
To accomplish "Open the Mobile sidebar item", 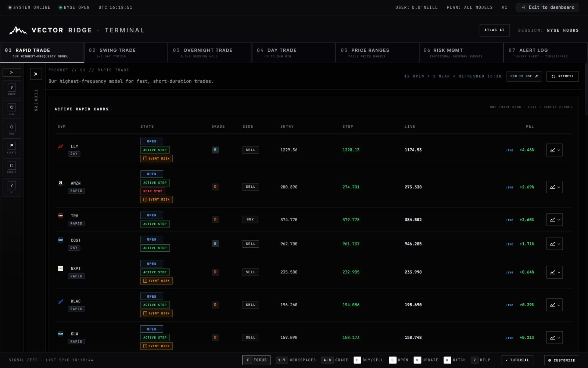I will point(12,168).
